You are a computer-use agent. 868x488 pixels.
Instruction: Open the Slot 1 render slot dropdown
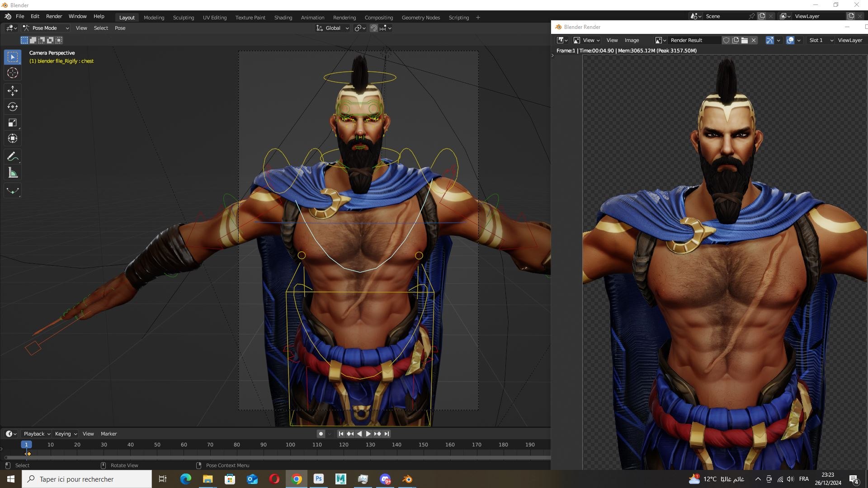(821, 40)
